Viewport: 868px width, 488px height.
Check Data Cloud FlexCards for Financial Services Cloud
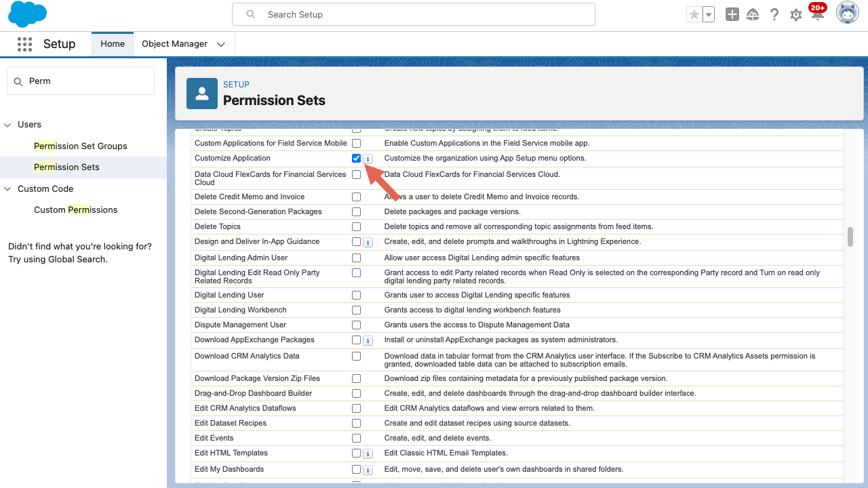356,174
